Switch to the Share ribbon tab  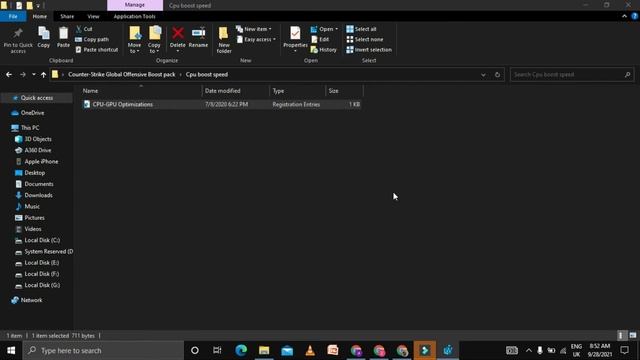(67, 16)
